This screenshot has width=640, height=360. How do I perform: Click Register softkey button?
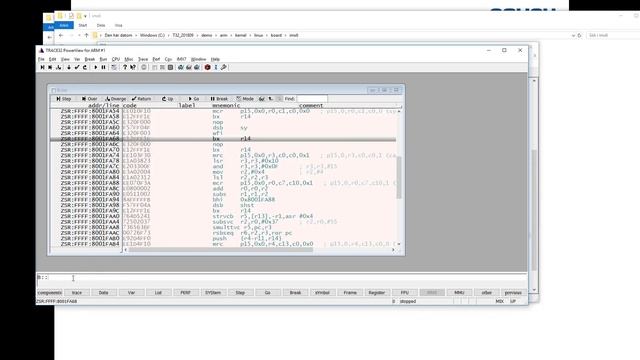click(377, 293)
